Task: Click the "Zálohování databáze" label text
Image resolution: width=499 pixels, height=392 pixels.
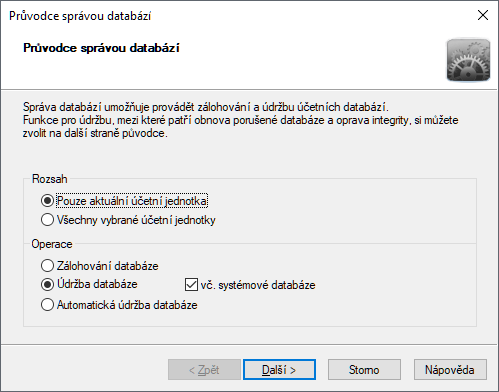Action: pos(107,266)
